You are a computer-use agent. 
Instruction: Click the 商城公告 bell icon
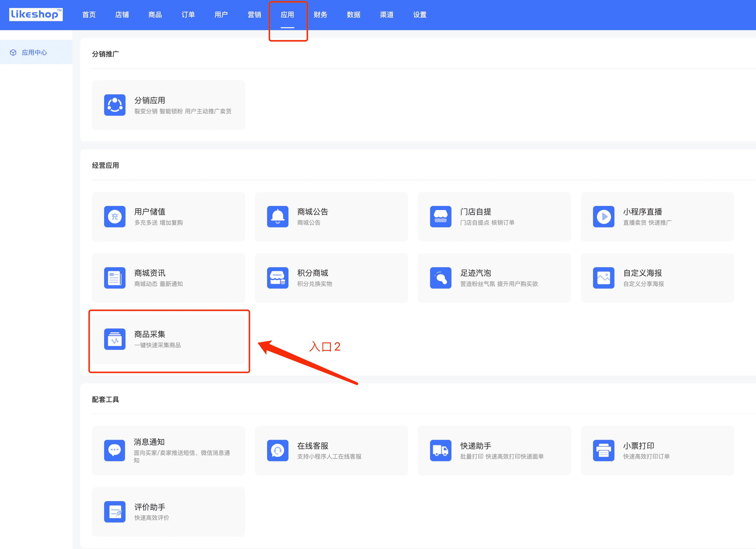click(278, 217)
